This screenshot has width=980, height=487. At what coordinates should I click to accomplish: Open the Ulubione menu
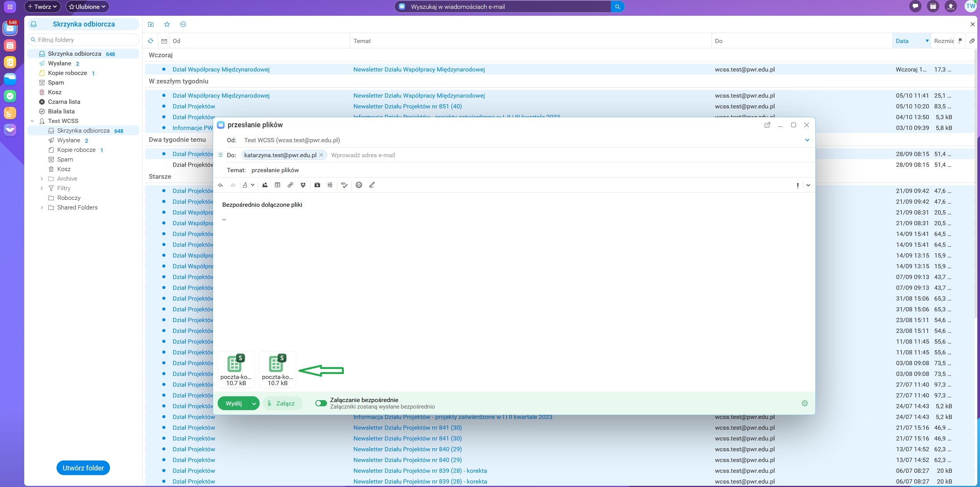[x=87, y=7]
